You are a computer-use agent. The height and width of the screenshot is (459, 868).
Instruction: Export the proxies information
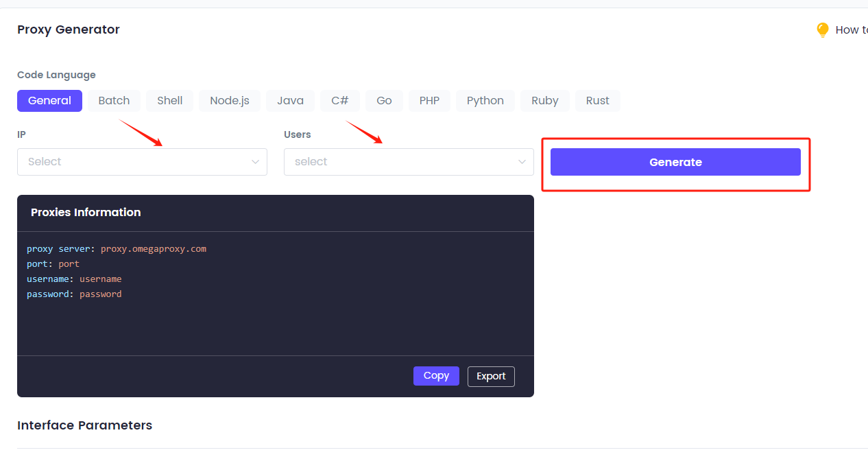tap(491, 377)
